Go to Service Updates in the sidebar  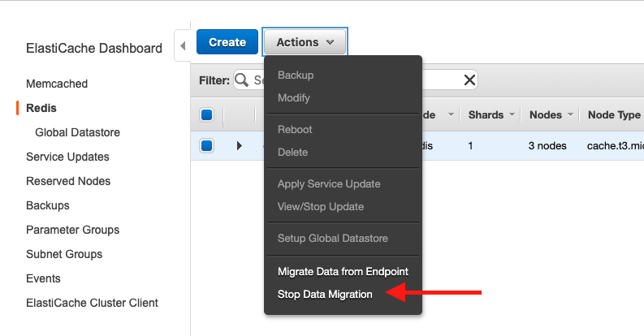click(67, 157)
